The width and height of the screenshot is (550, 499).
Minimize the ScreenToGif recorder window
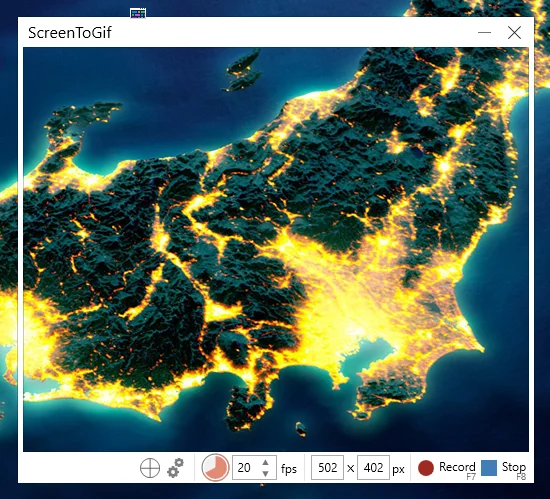click(x=484, y=33)
